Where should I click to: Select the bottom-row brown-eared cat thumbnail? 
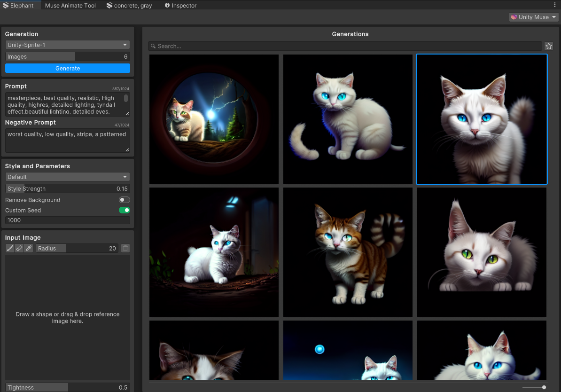click(x=214, y=350)
